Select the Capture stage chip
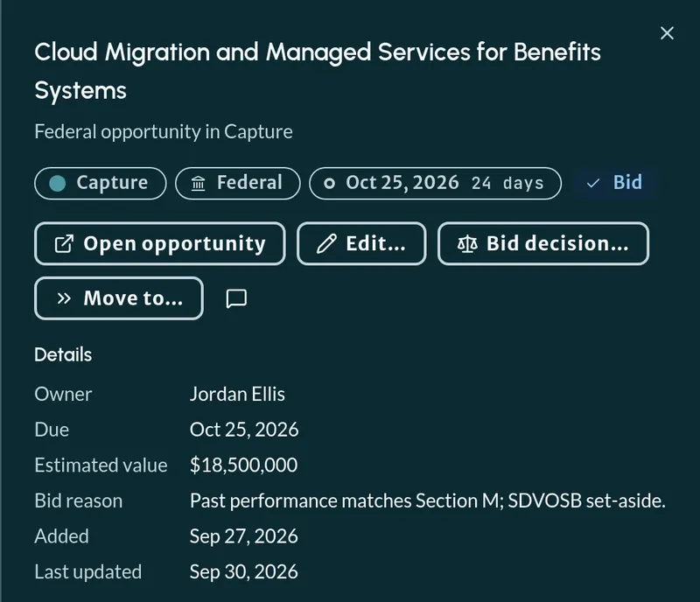 101,184
